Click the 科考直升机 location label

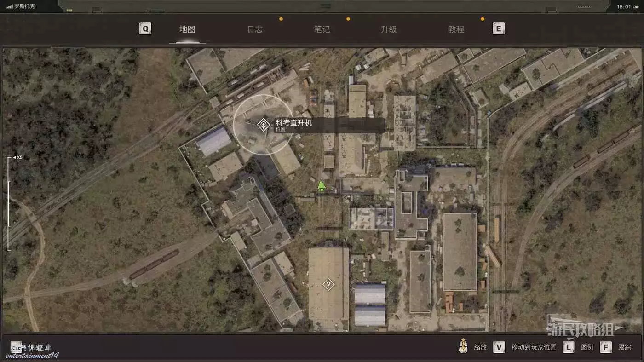point(293,123)
